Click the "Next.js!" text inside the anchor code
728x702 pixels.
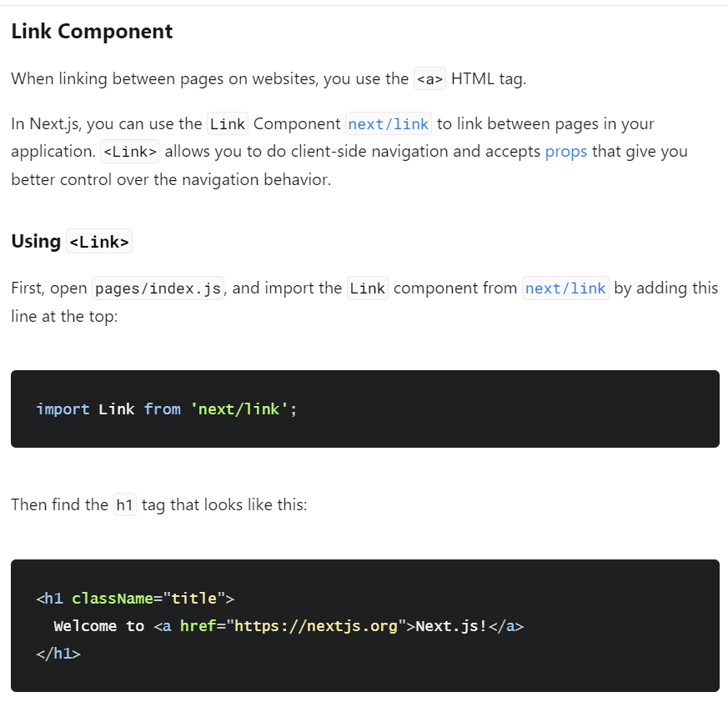(450, 626)
